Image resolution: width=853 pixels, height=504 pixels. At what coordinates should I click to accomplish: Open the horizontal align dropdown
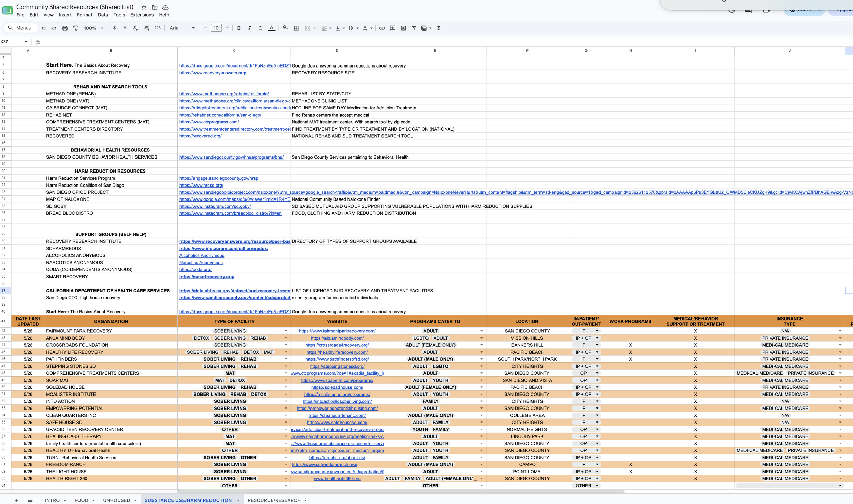(326, 28)
